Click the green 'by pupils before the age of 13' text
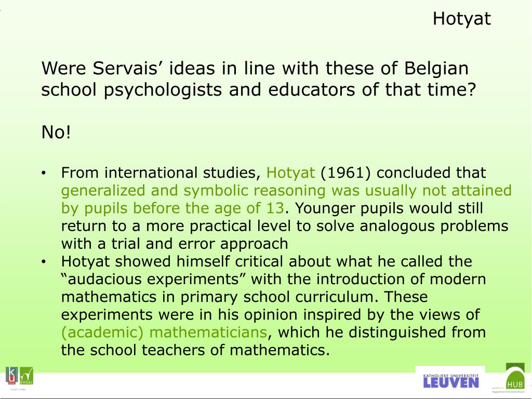 pyautogui.click(x=172, y=208)
